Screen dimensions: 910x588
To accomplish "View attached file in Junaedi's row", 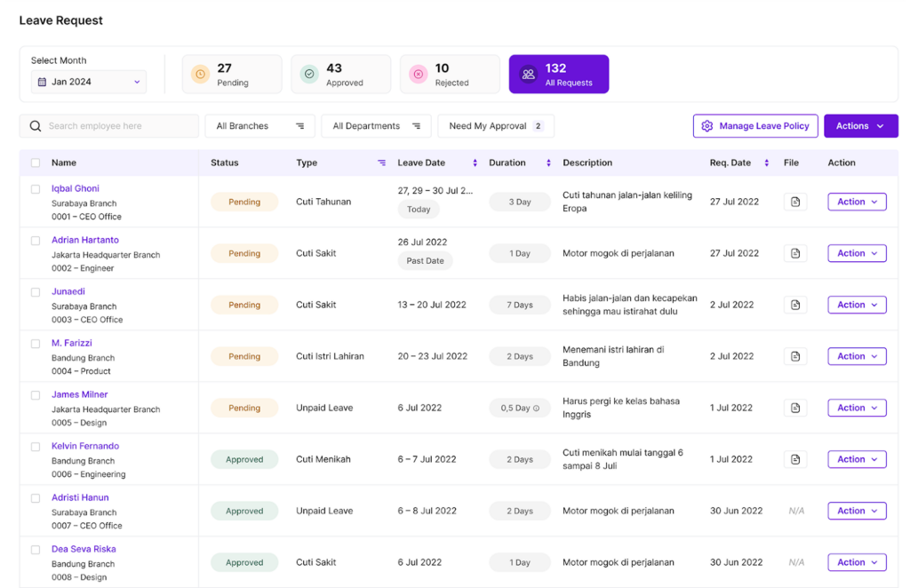I will (x=794, y=305).
